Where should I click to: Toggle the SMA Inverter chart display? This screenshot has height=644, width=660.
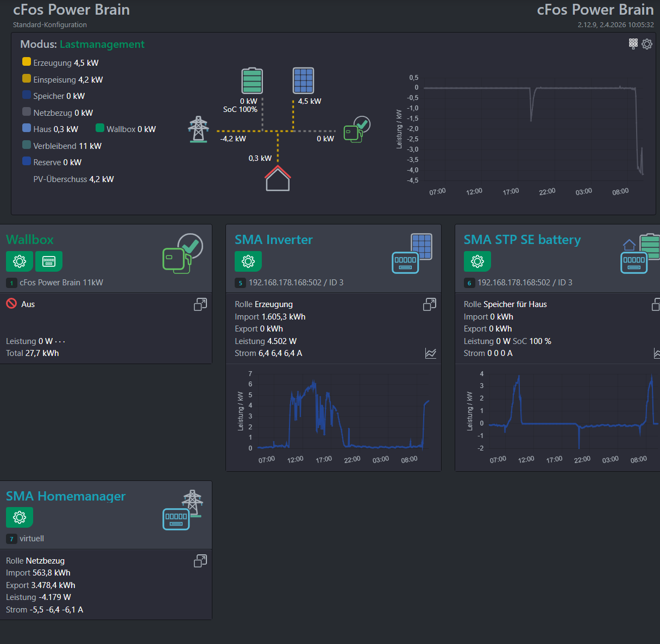431,354
